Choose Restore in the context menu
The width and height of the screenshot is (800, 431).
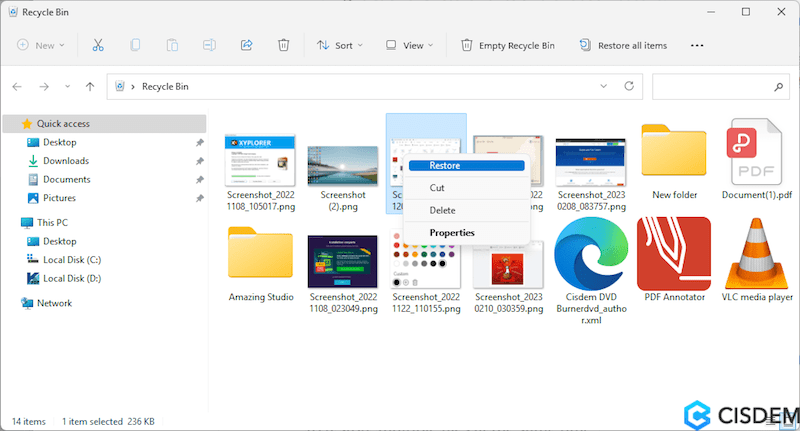tap(466, 166)
